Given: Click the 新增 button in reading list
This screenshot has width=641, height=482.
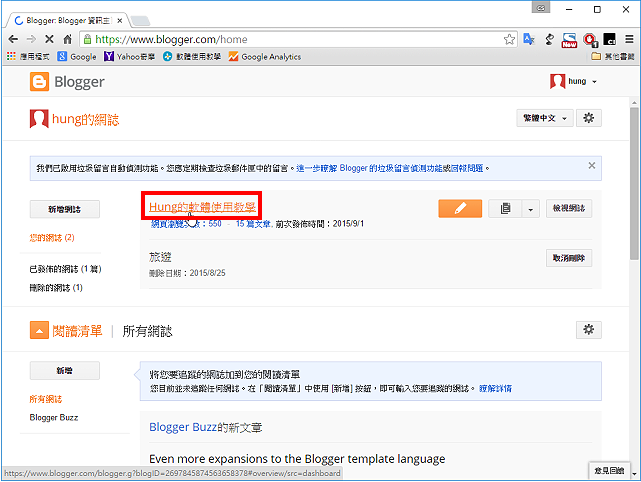Looking at the screenshot, I should tap(65, 370).
